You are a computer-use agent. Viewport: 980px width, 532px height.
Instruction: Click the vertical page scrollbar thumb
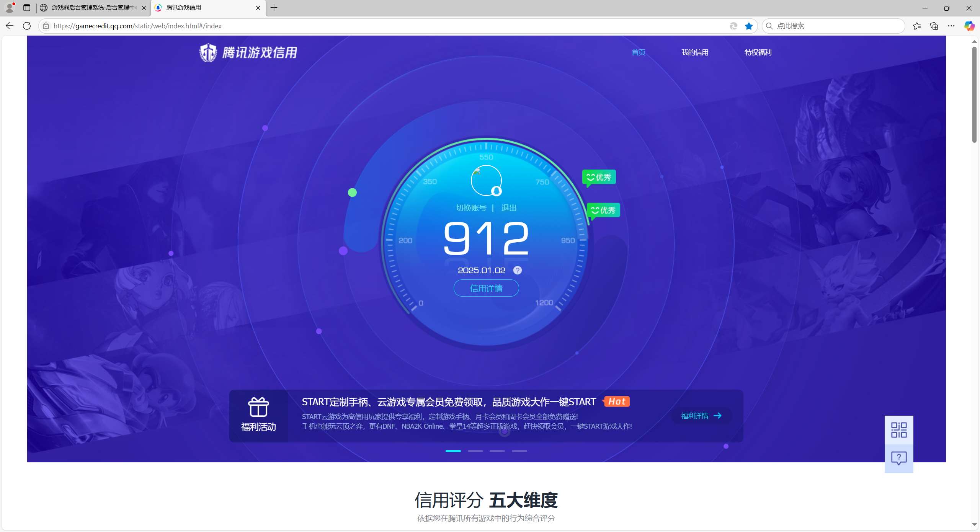point(974,95)
